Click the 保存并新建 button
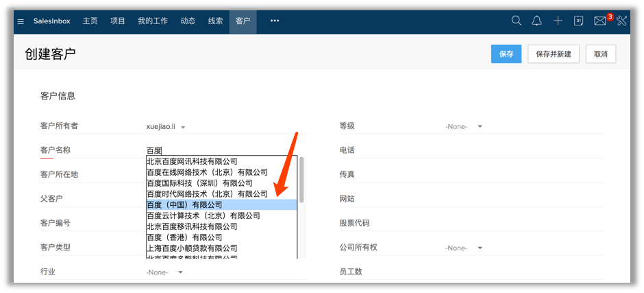Viewport: 644px width, 293px height. point(554,54)
